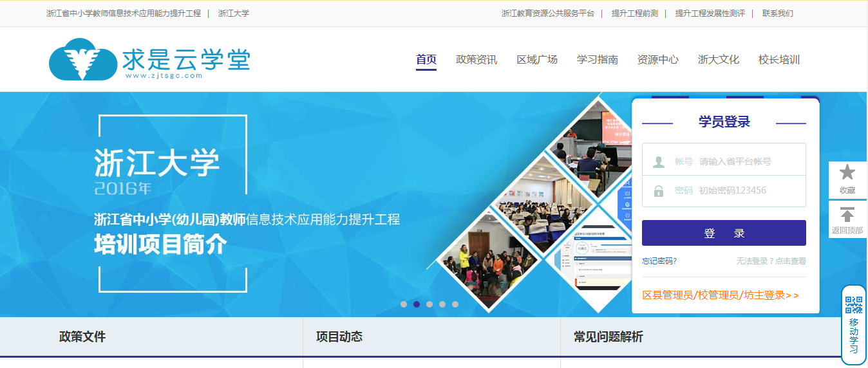The height and width of the screenshot is (368, 868).
Task: Select the active second carousel dot
Action: 417,304
